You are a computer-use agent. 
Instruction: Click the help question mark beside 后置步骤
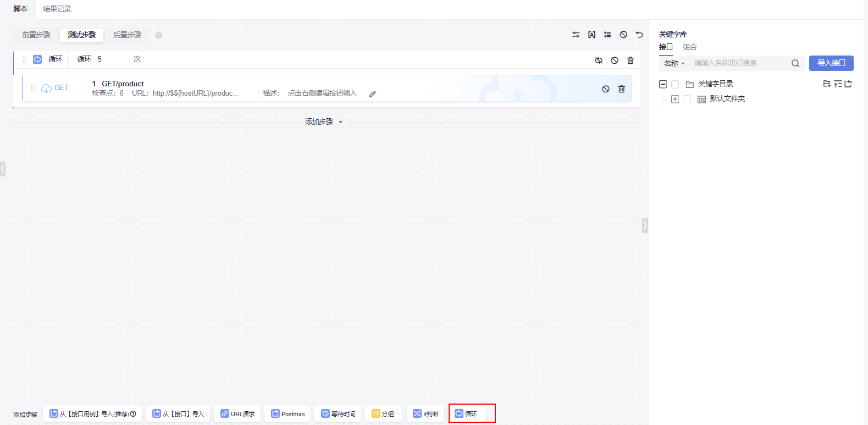click(x=158, y=35)
